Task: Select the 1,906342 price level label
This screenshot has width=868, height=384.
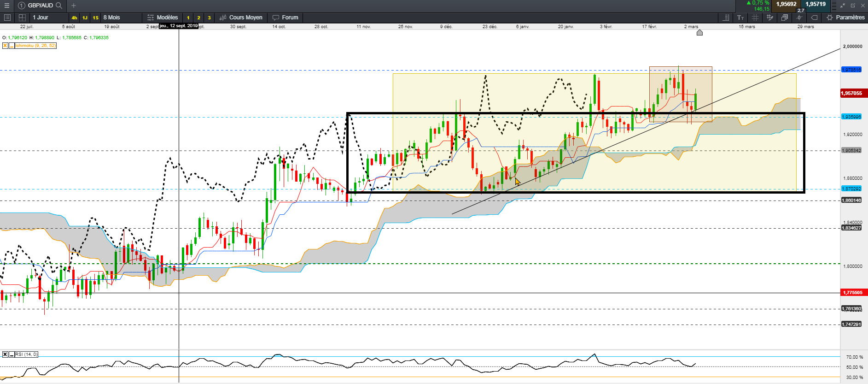Action: [x=851, y=150]
